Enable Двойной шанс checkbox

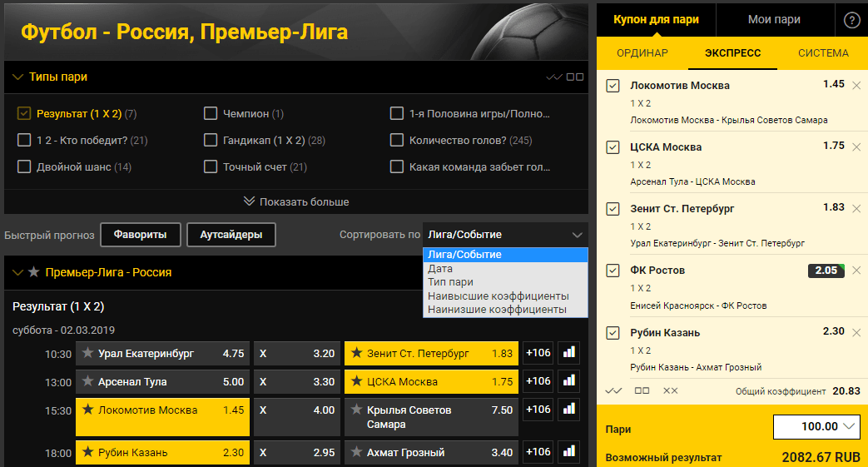[24, 166]
